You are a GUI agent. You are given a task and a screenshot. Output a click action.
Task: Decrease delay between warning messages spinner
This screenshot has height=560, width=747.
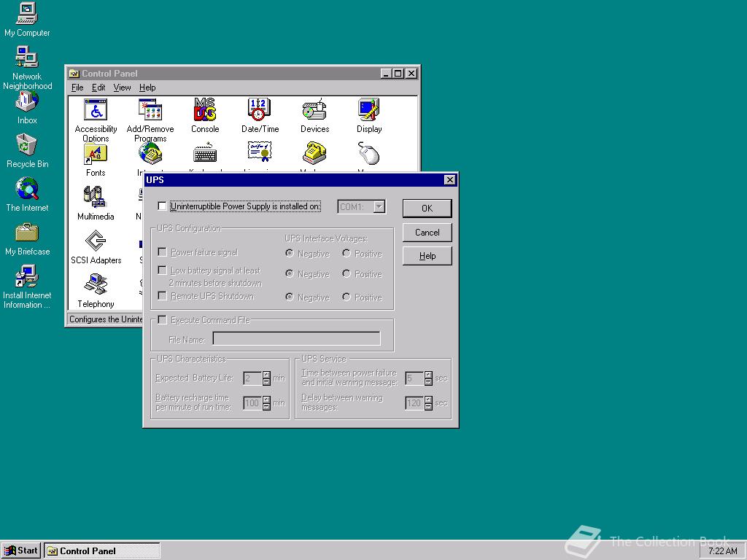pyautogui.click(x=428, y=406)
